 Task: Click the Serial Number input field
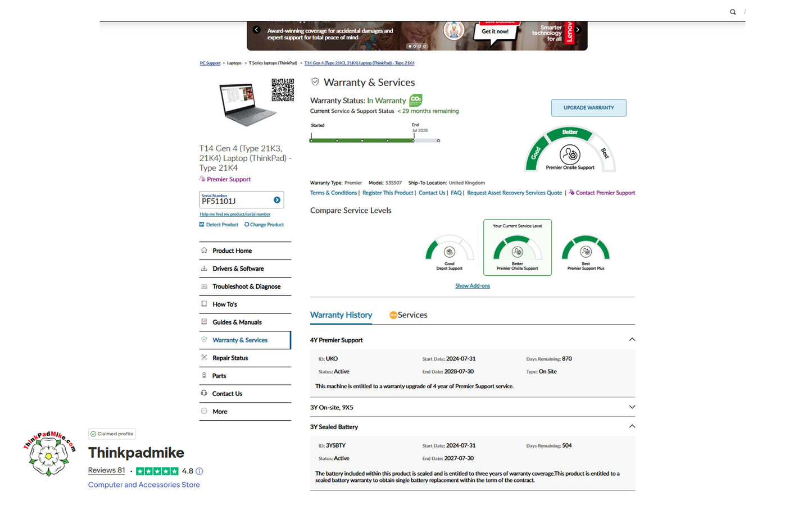pyautogui.click(x=235, y=201)
